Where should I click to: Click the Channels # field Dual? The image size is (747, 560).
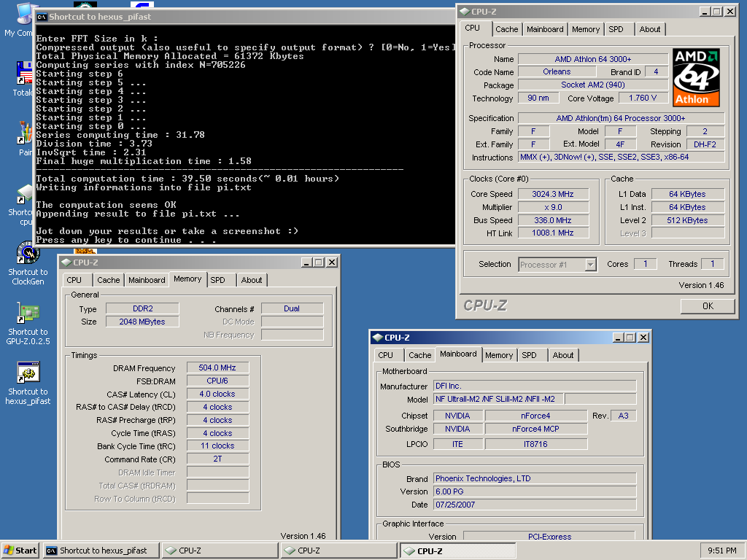(x=292, y=308)
